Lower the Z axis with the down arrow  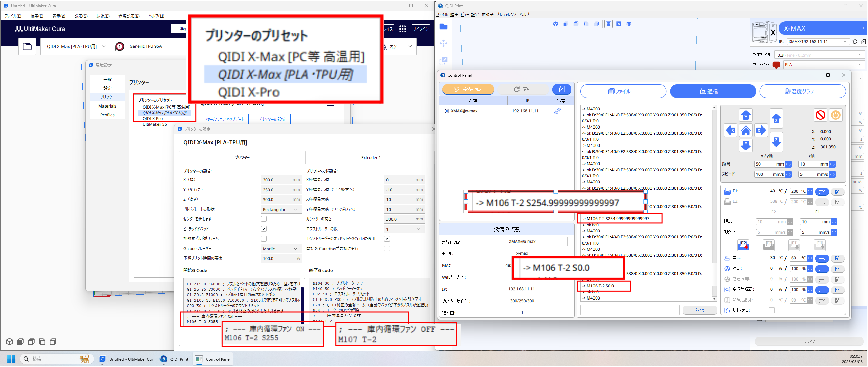[776, 142]
